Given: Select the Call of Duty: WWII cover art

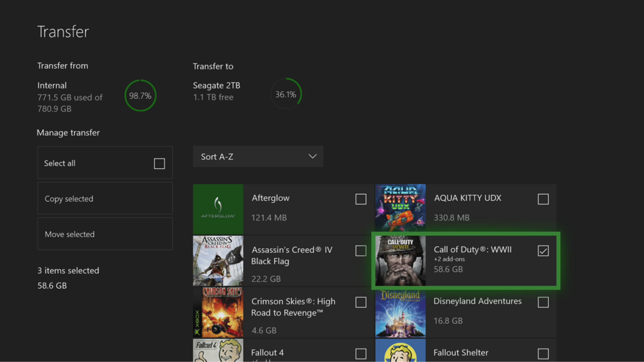Looking at the screenshot, I should click(x=400, y=260).
